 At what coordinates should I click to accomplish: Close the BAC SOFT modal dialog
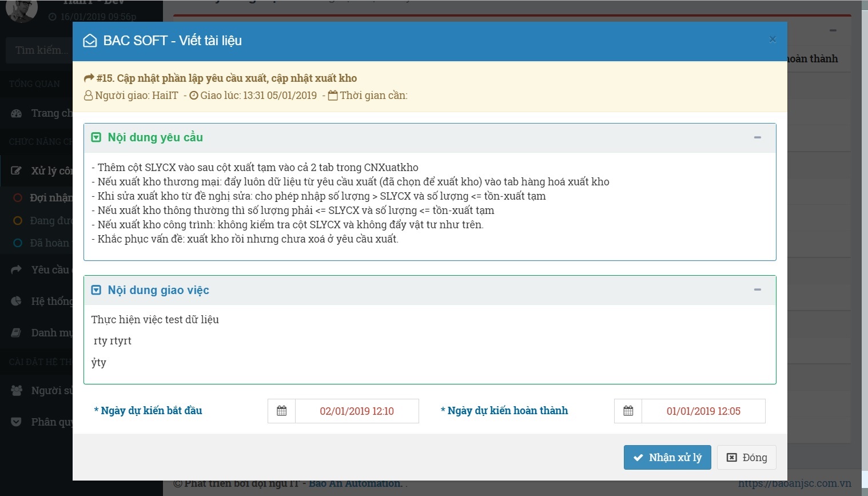[773, 39]
